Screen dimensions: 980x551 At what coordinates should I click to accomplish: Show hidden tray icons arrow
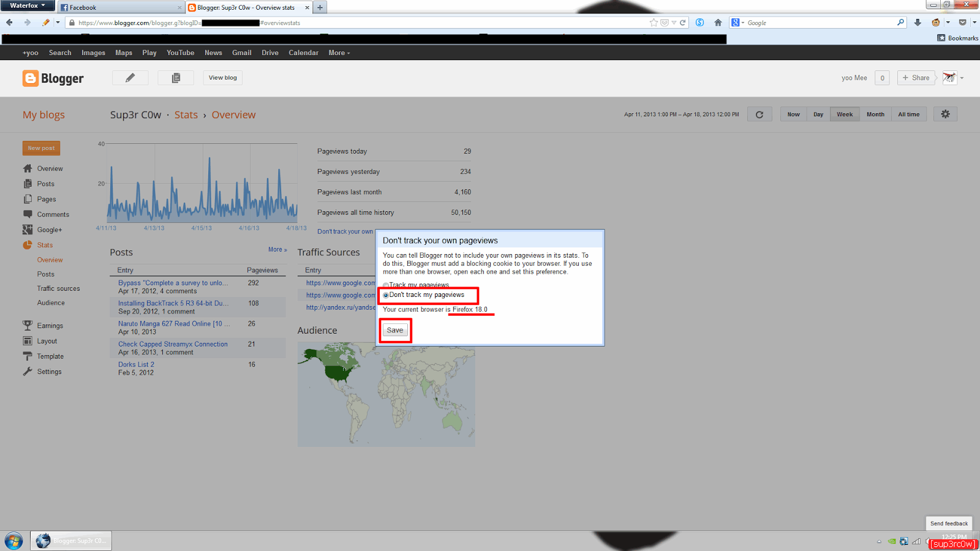(879, 541)
